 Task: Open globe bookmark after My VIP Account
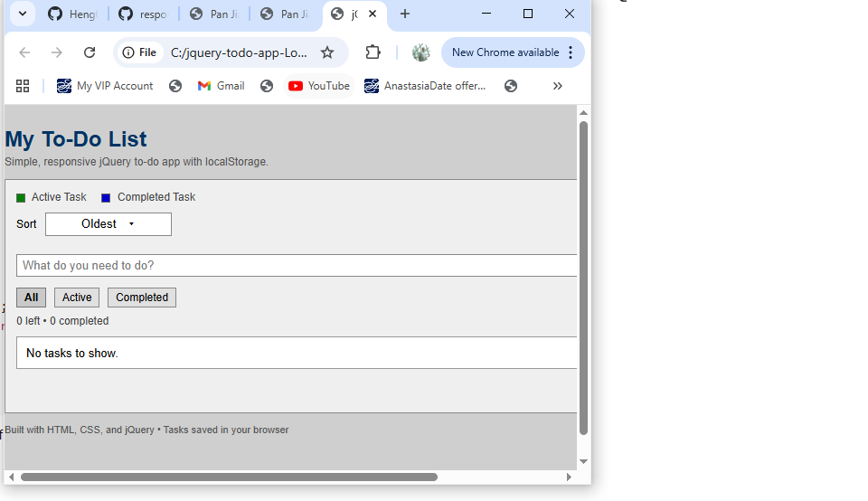pos(175,86)
